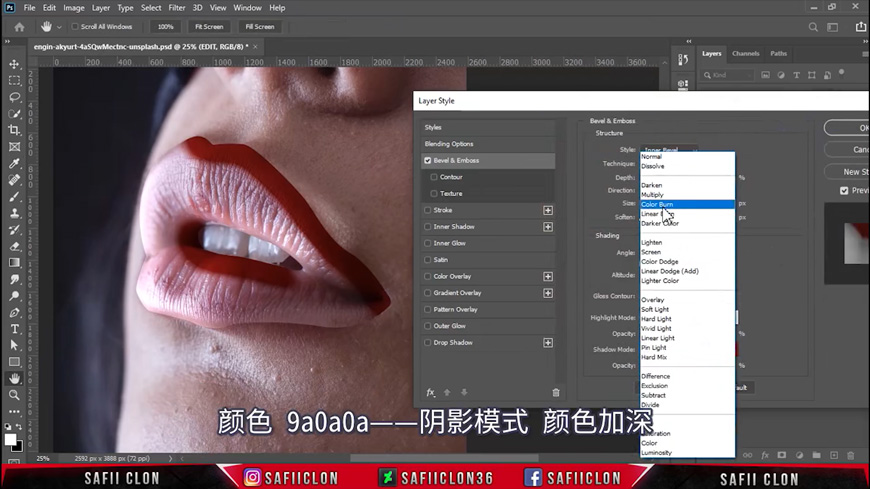
Task: Choose Luminosity in blend mode list
Action: click(x=687, y=453)
